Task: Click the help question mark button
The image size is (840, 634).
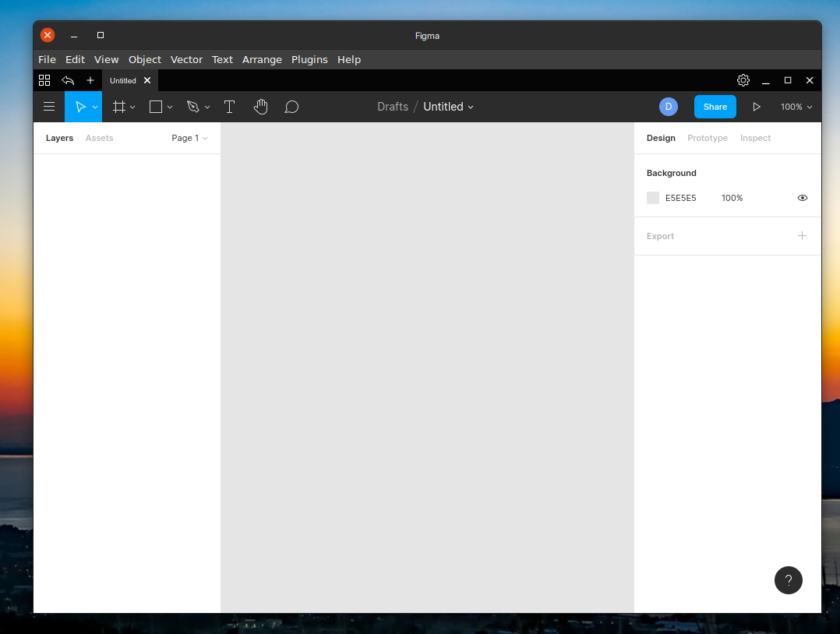Action: pyautogui.click(x=788, y=580)
